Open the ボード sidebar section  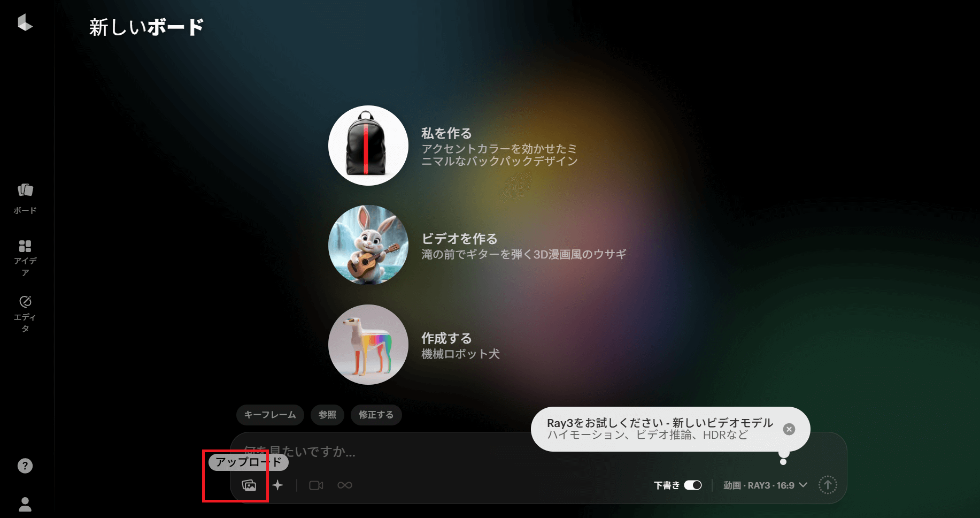[x=25, y=196]
